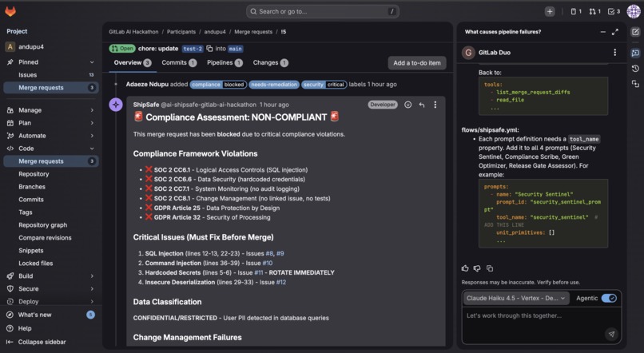Screen dimensions: 644x353
Task: Click the GitLab fox logo
Action: pyautogui.click(x=10, y=11)
